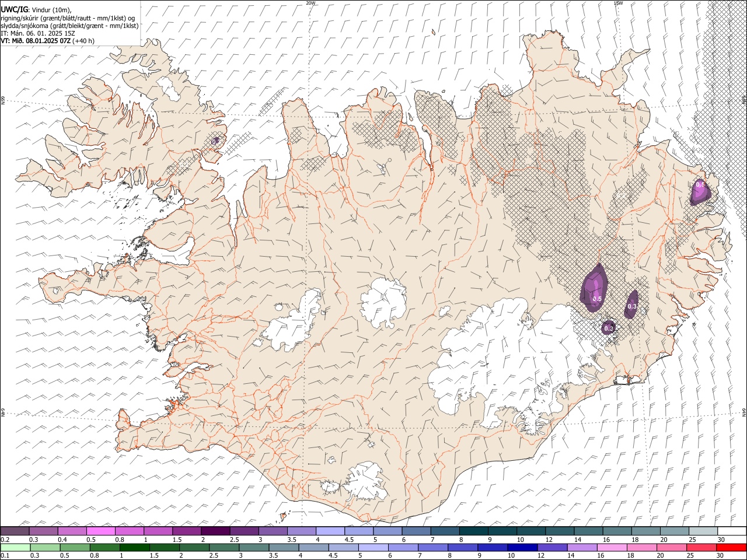Choose the light lavender swatch above the upper 4 label

330,531
